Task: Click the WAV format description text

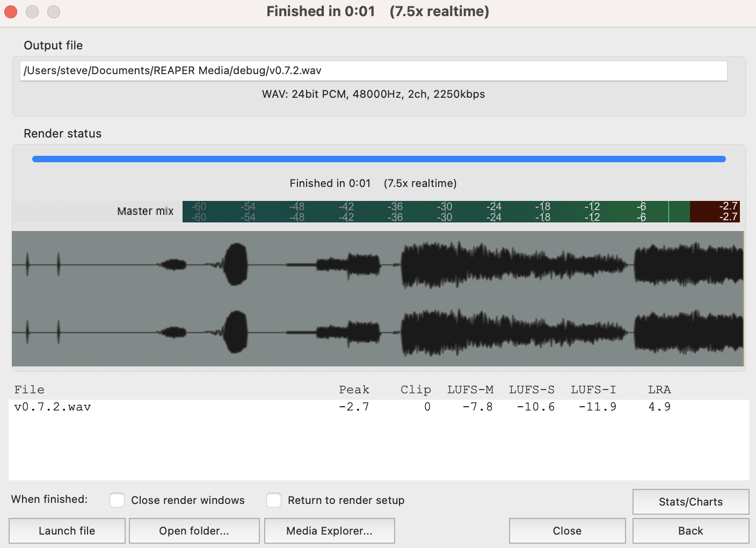Action: coord(373,94)
